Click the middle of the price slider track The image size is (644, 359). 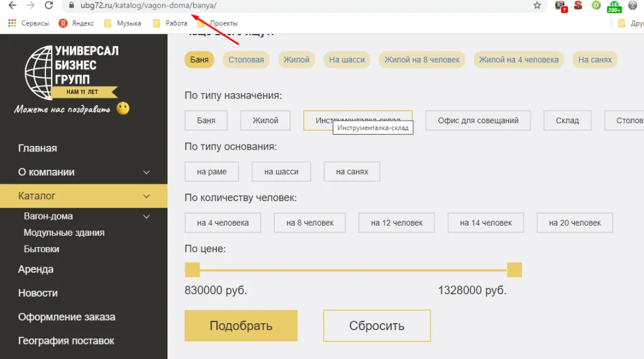[353, 270]
